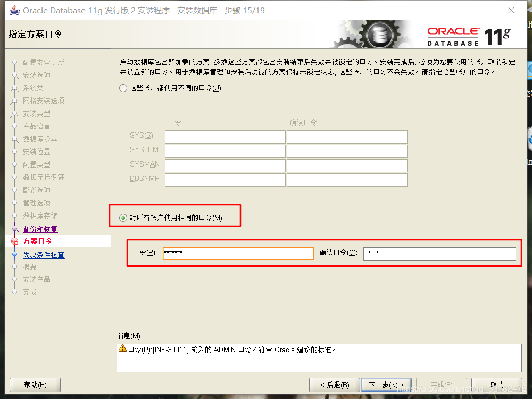Close the Oracle installer window
Image resolution: width=532 pixels, height=399 pixels.
(511, 10)
